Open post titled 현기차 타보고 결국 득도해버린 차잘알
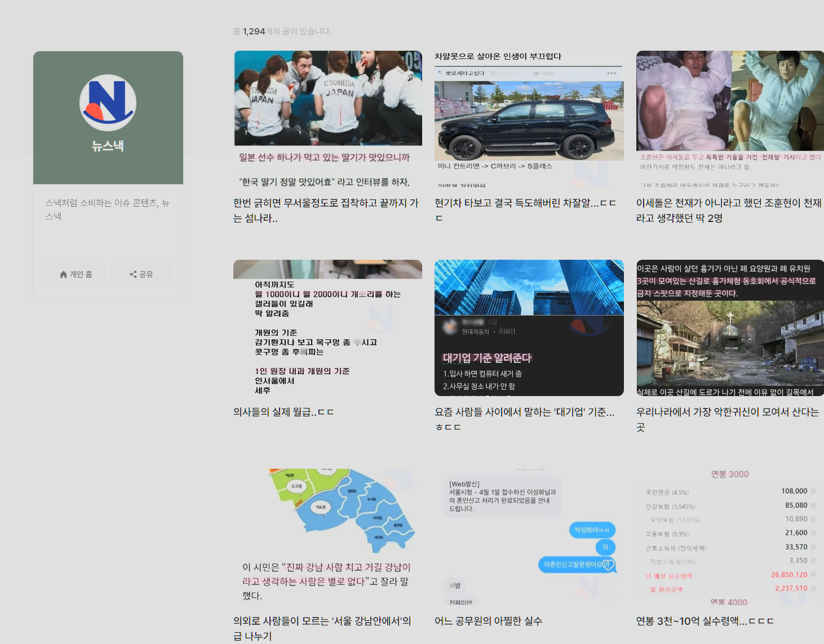This screenshot has height=644, width=824. coord(525,210)
